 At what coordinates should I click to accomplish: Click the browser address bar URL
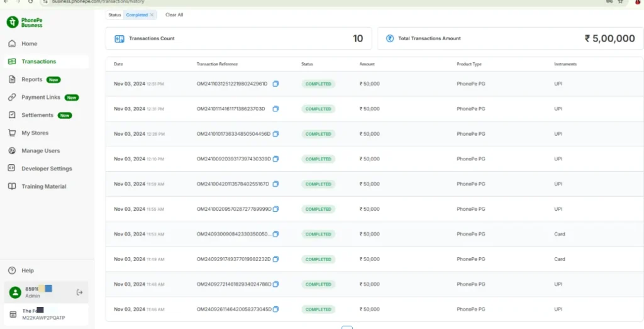click(101, 3)
